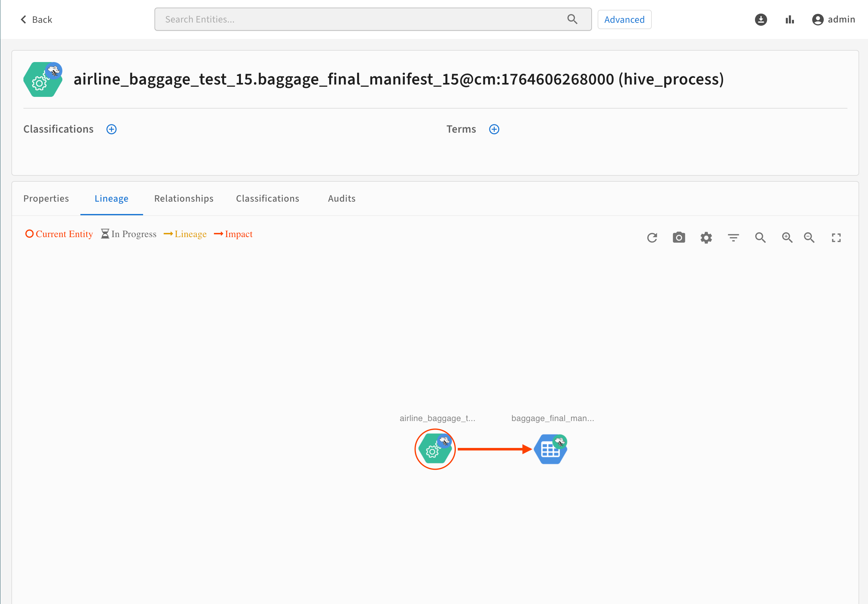Click the Search Entities input field
The width and height of the screenshot is (868, 604).
363,19
